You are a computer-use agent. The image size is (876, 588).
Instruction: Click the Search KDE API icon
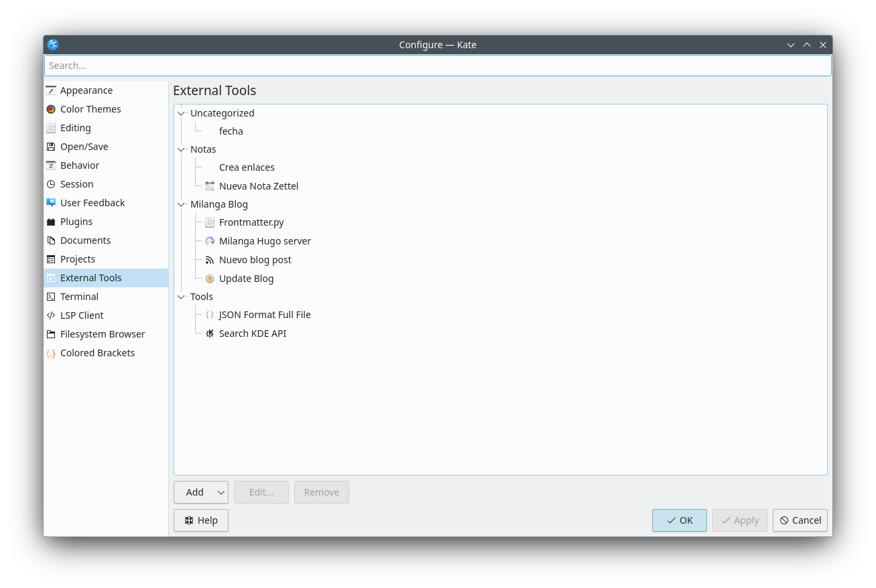click(210, 334)
